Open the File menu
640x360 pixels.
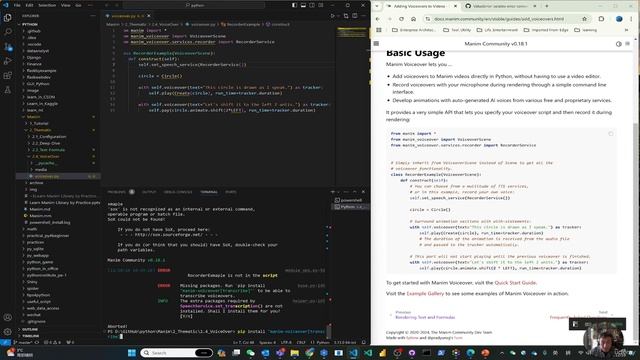coord(17,5)
